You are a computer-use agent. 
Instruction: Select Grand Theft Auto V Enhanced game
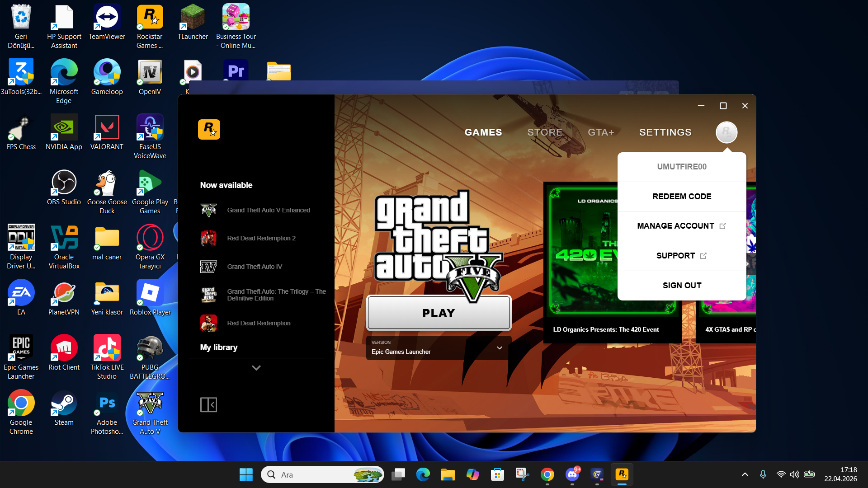256,210
